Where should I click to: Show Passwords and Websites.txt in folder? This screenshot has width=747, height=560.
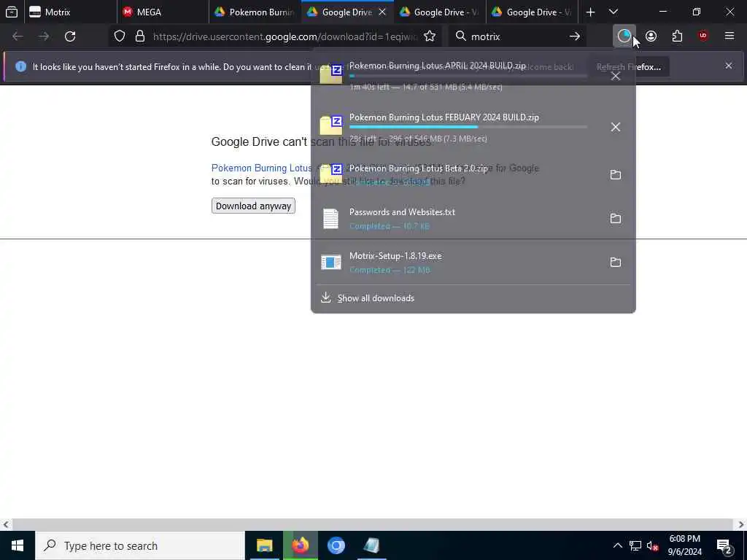(616, 219)
